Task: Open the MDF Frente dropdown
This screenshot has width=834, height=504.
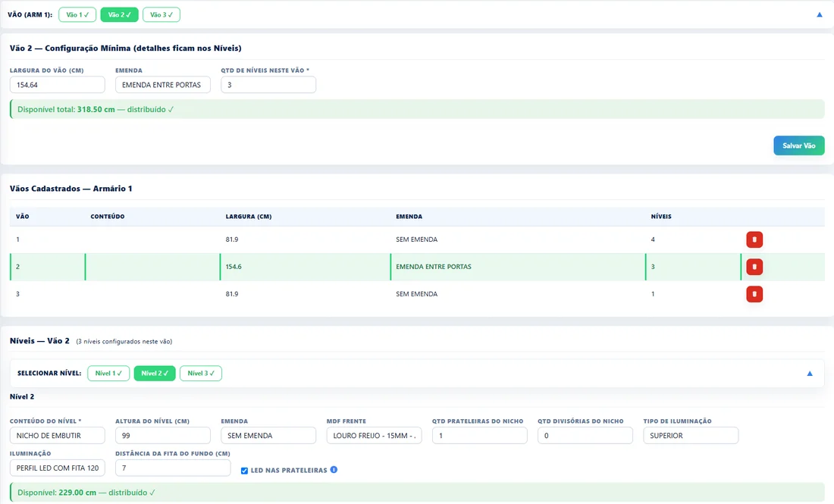Action: [x=374, y=436]
